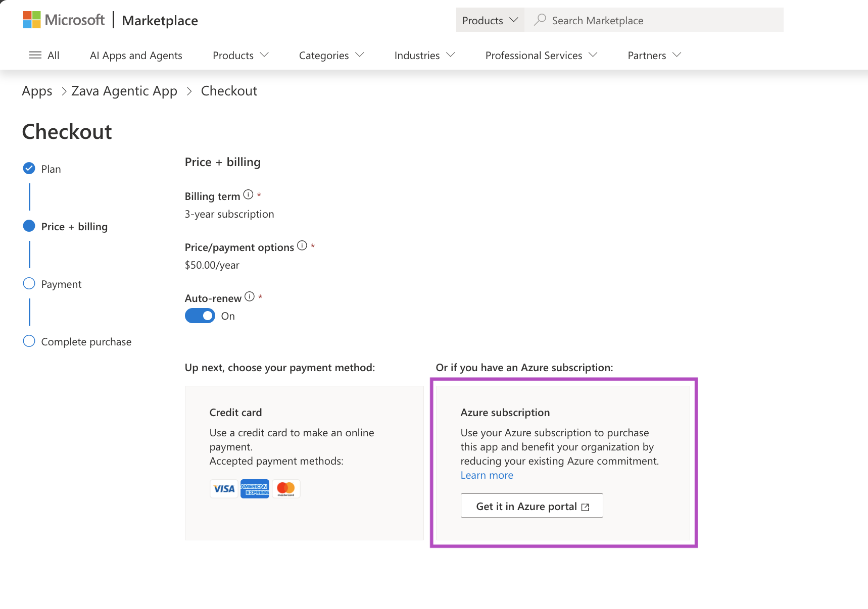Disable the Auto-renew toggle
Viewport: 868px width, 609px height.
tap(200, 316)
